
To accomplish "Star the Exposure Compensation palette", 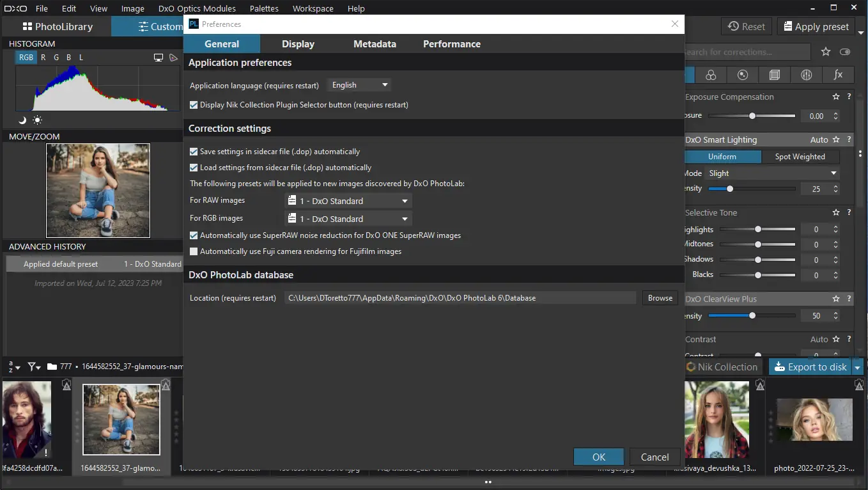I will [x=836, y=97].
